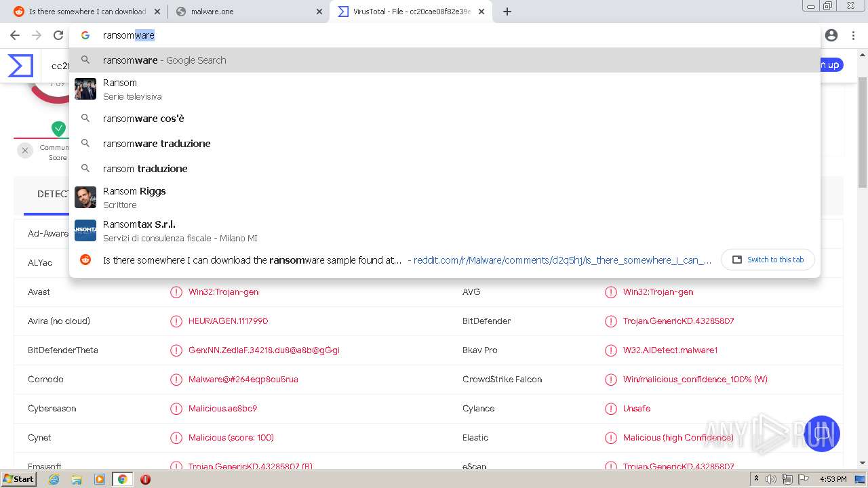This screenshot has width=868, height=488.
Task: Click the alert icon beside Comodo result
Action: [x=176, y=380]
